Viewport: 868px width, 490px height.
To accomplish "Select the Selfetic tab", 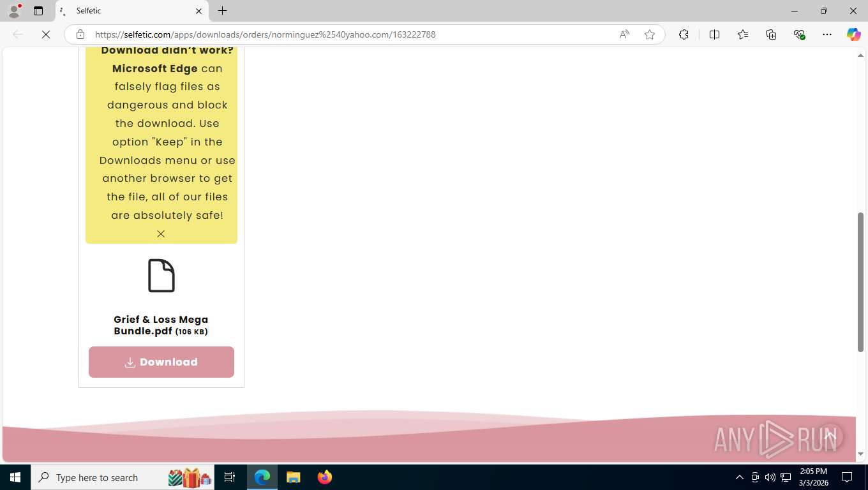I will click(x=132, y=11).
